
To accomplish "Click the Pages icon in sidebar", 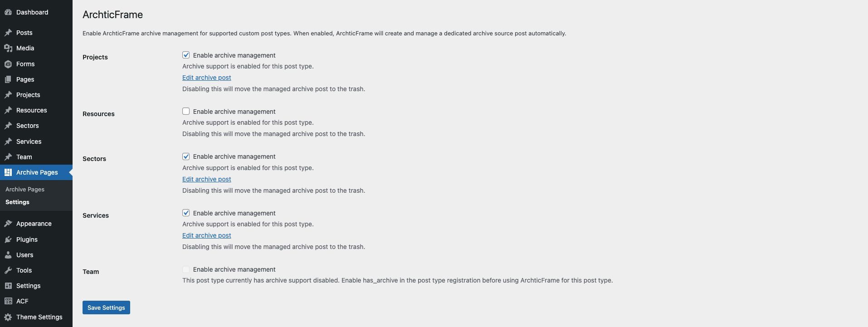I will click(x=8, y=79).
